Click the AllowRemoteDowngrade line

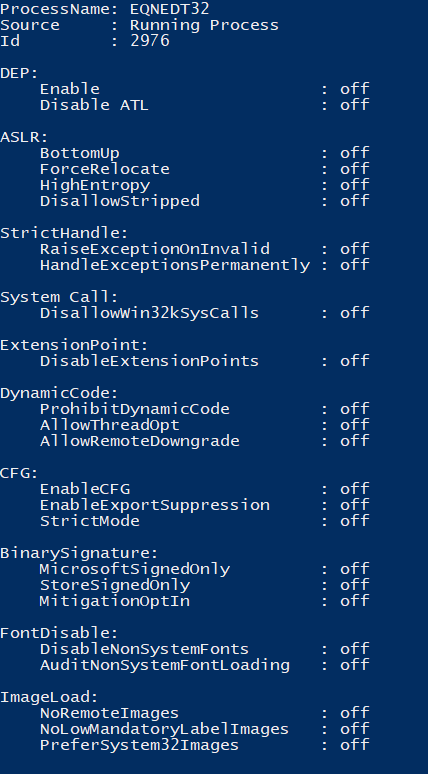pyautogui.click(x=204, y=441)
